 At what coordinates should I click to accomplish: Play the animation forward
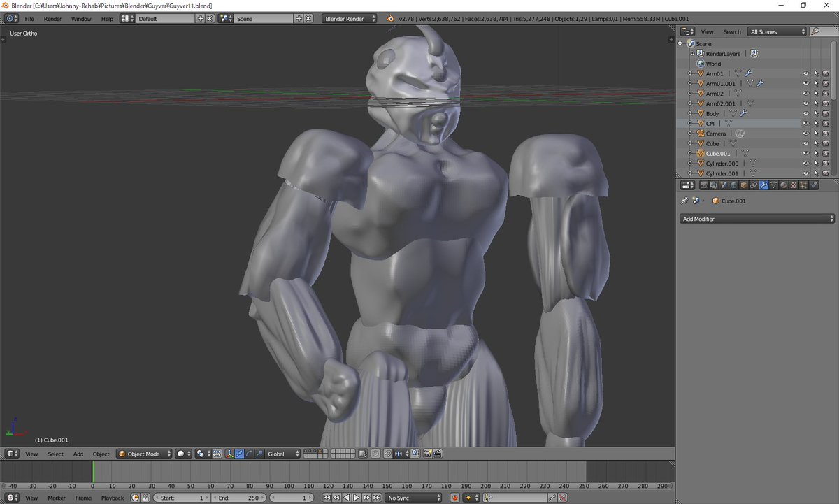tap(357, 498)
